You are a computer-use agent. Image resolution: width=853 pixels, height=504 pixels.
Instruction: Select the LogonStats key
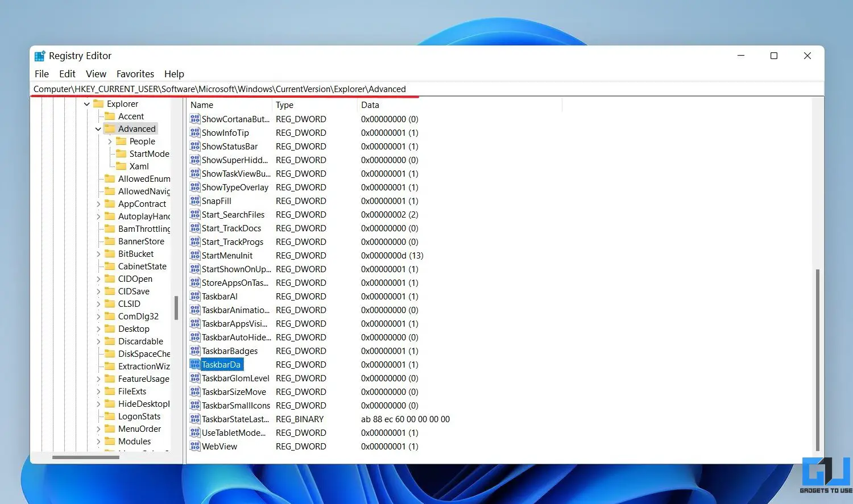[x=139, y=416]
